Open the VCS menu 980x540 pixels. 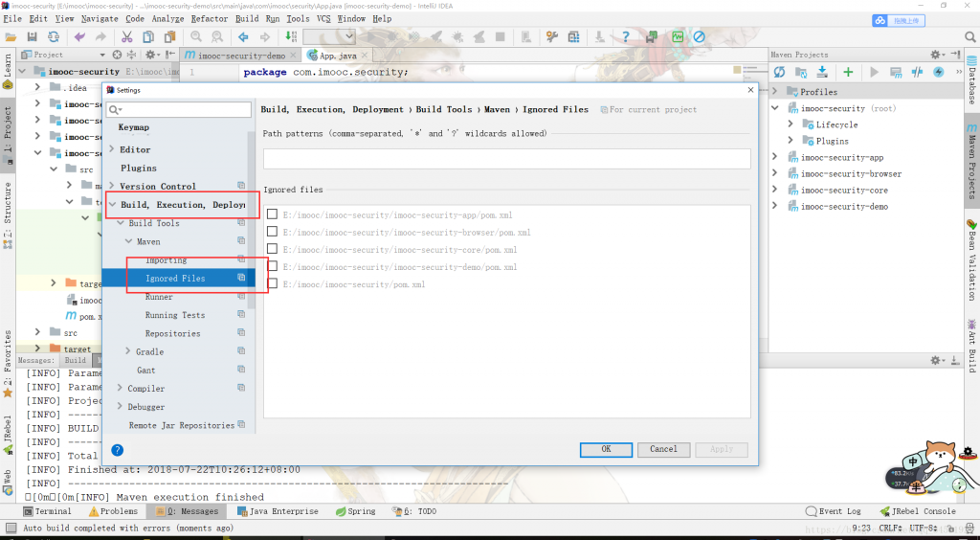323,19
